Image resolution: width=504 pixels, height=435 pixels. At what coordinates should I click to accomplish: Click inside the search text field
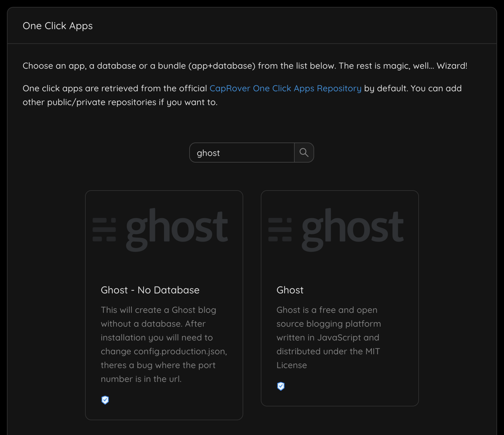[242, 153]
